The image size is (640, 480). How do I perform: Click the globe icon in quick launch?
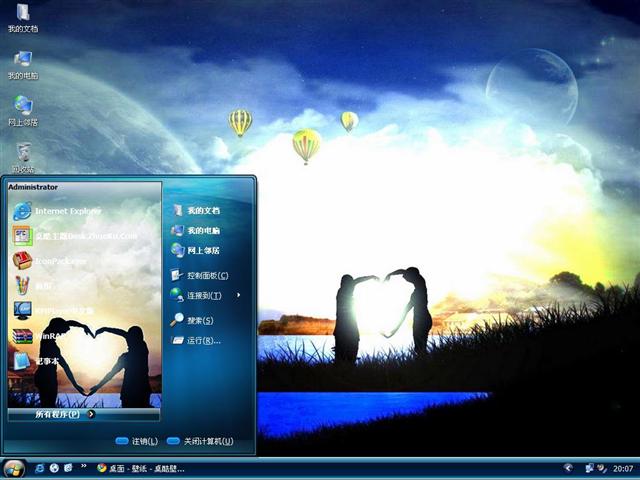[x=54, y=468]
